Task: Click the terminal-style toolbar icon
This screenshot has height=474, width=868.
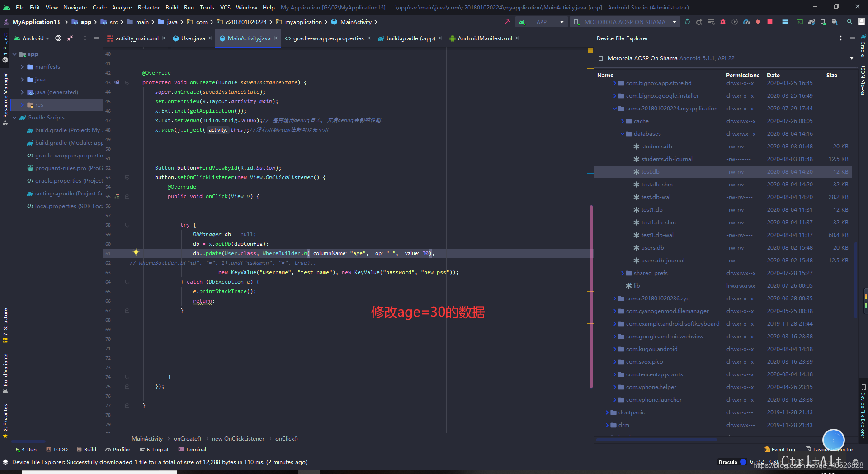Action: [799, 22]
